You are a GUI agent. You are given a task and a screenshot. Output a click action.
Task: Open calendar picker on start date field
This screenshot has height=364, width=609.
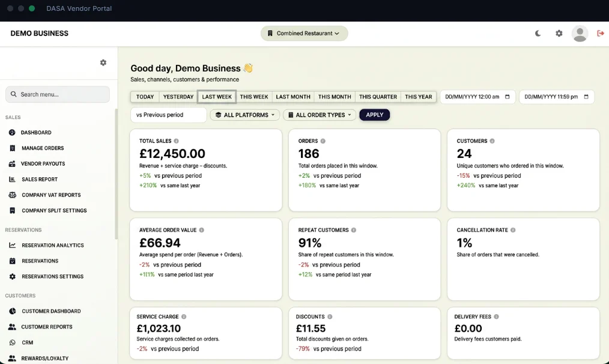click(x=507, y=97)
